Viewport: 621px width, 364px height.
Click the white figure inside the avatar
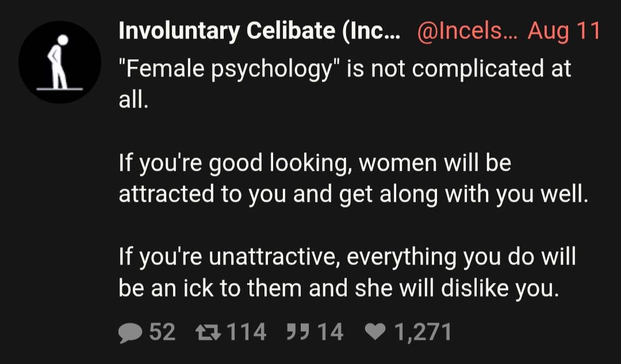[59, 62]
